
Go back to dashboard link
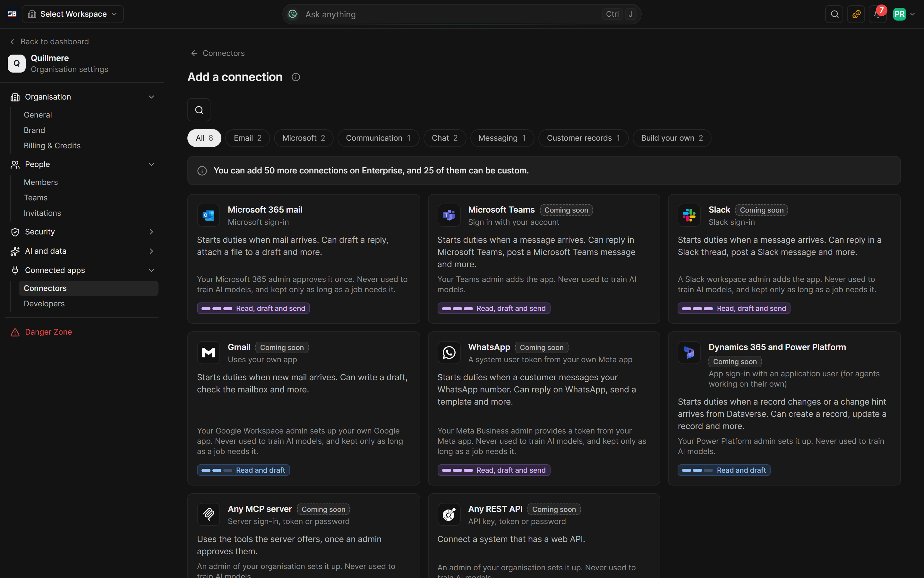50,42
